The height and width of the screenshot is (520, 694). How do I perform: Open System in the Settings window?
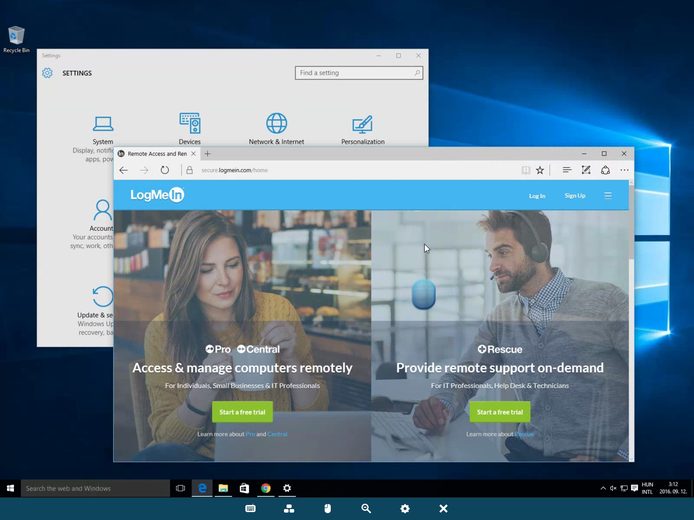click(103, 129)
